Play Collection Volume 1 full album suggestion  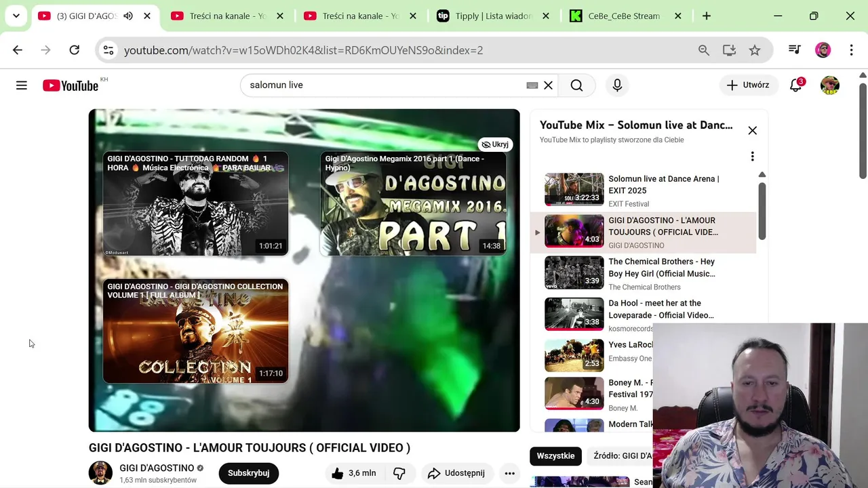(195, 331)
